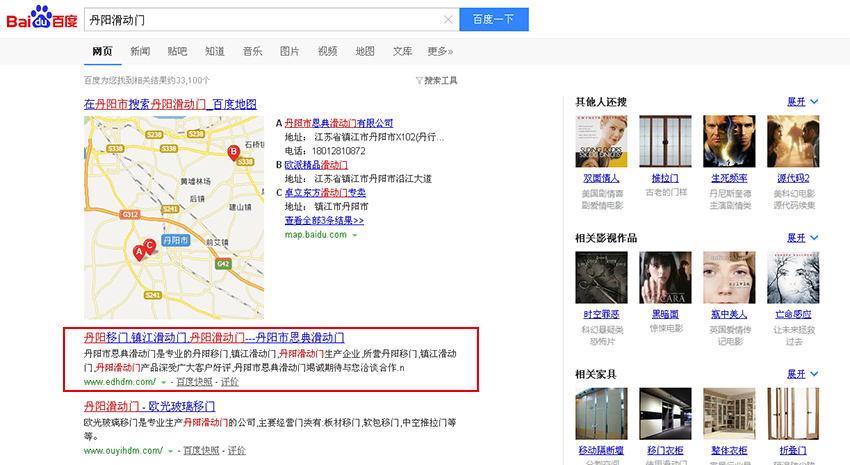Open 欧派精品滑动门 map result

[316, 165]
